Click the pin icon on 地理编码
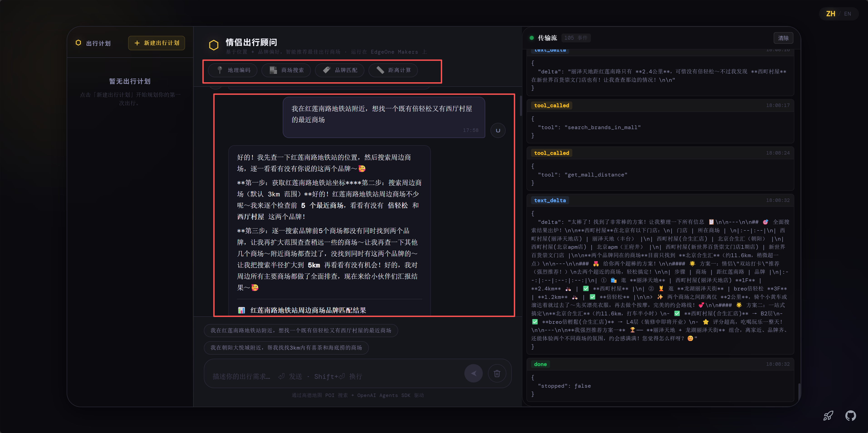The height and width of the screenshot is (433, 868). (220, 70)
